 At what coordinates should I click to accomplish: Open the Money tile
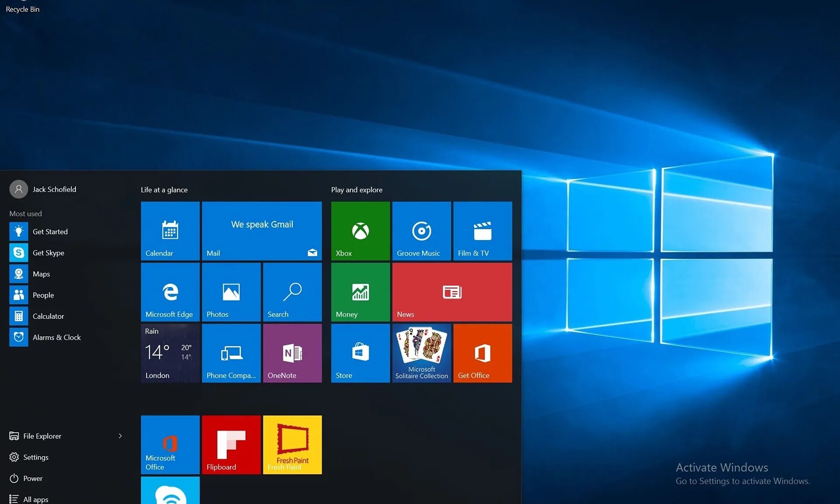coord(360,292)
